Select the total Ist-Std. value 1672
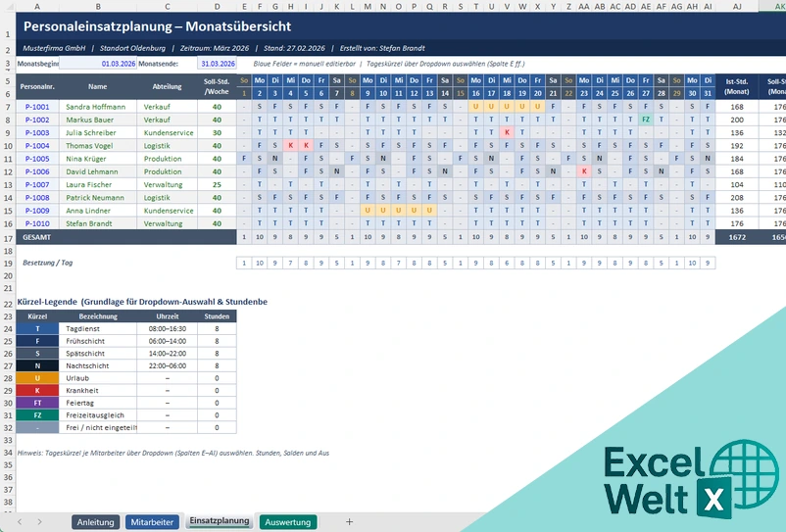Image resolution: width=786 pixels, height=532 pixels. [737, 237]
